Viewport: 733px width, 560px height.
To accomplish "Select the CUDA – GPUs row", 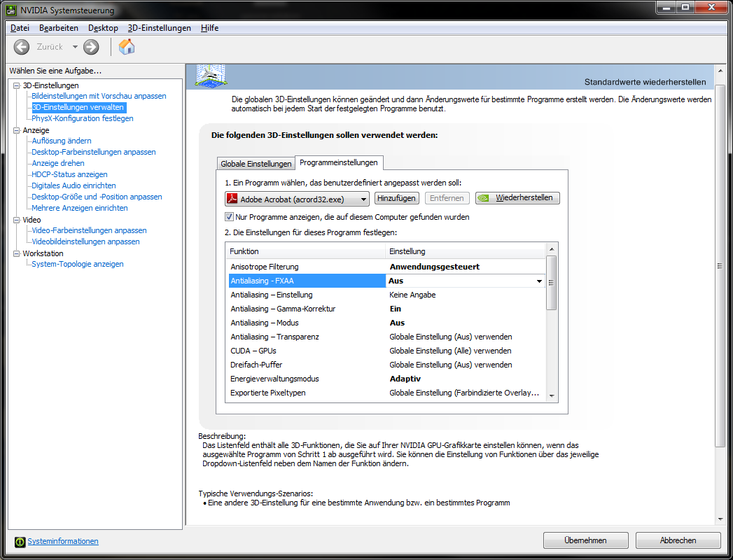I will tap(386, 351).
